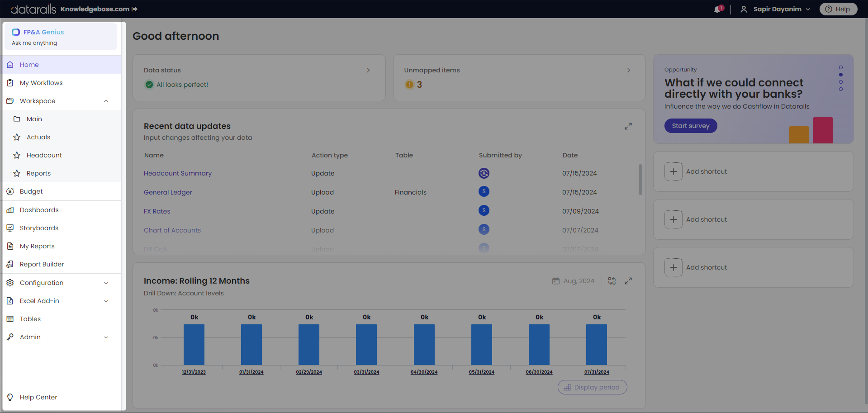Expand the Admin menu
Screen dimensions: 868x413
(106, 337)
